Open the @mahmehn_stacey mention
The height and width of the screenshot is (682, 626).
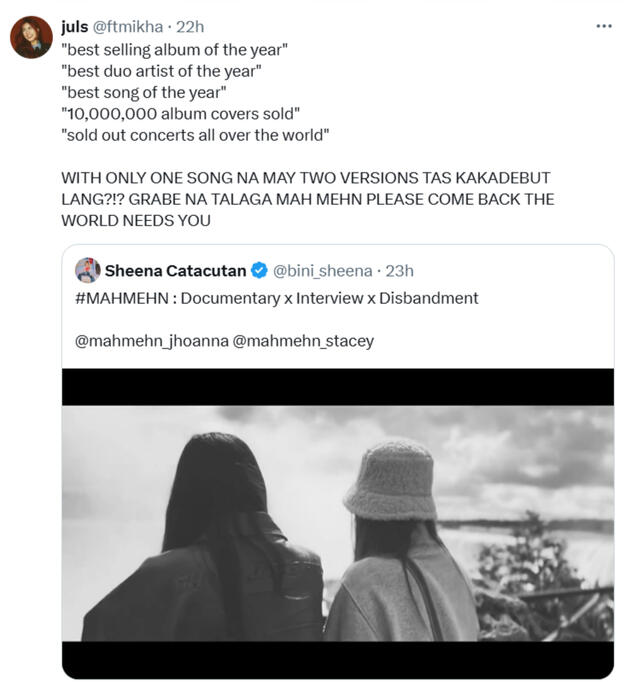pyautogui.click(x=303, y=341)
